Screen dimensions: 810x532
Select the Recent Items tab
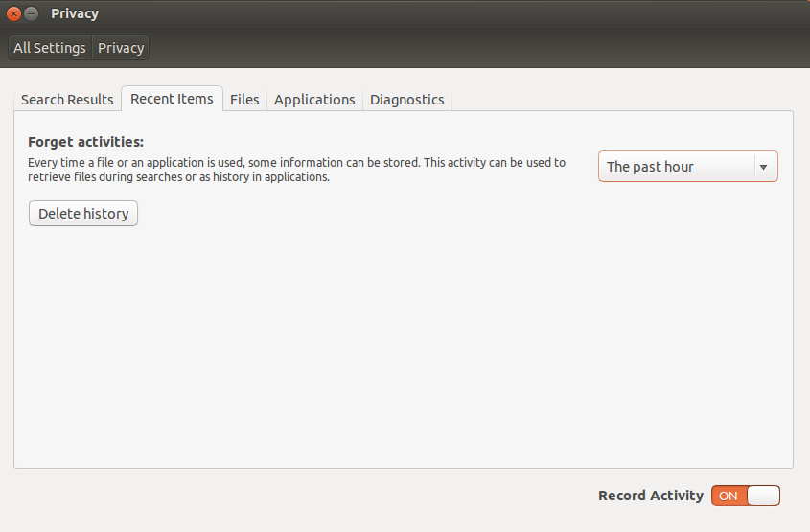172,99
